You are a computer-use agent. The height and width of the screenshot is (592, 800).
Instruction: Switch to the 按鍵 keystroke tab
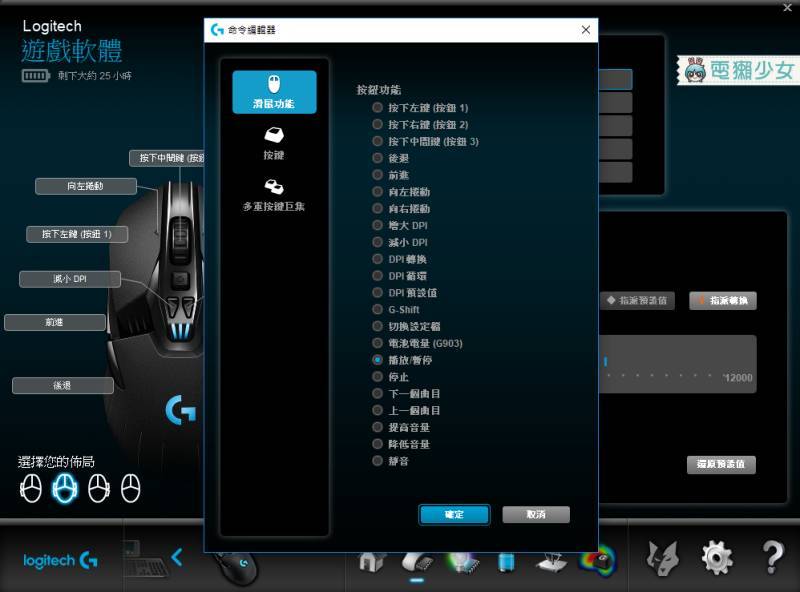click(x=274, y=143)
